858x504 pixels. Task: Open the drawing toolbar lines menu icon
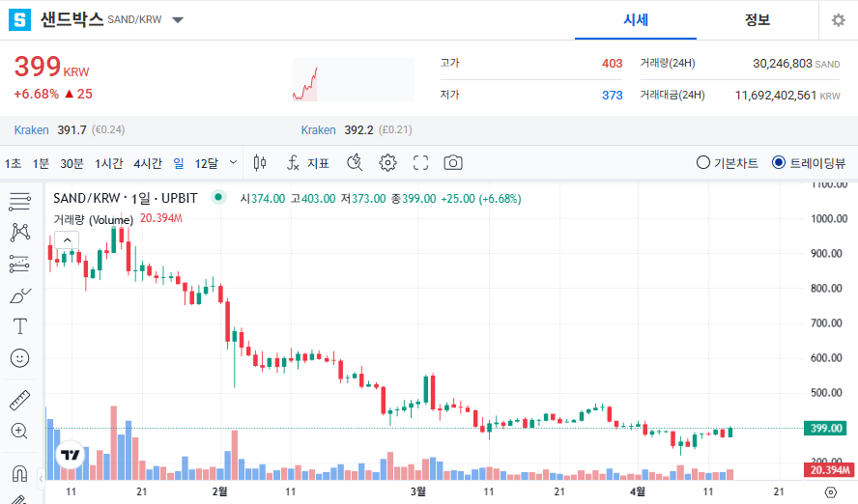click(x=19, y=202)
